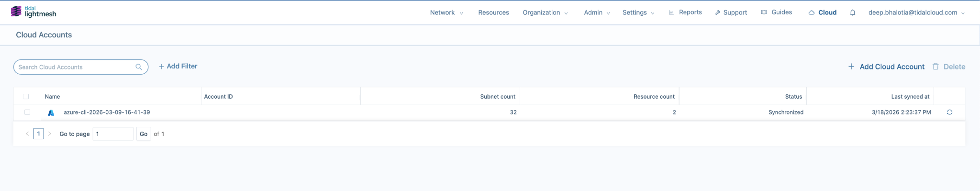The height and width of the screenshot is (191, 980).
Task: Go to next page arrow in pagination
Action: pos(49,134)
